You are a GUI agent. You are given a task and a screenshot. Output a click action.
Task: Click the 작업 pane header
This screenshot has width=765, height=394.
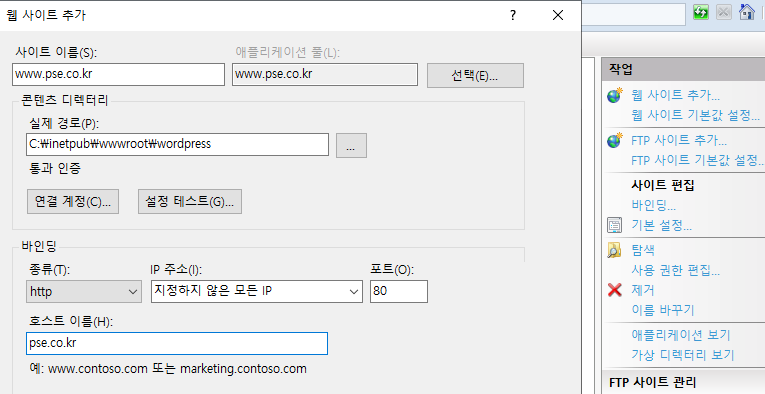[683, 69]
